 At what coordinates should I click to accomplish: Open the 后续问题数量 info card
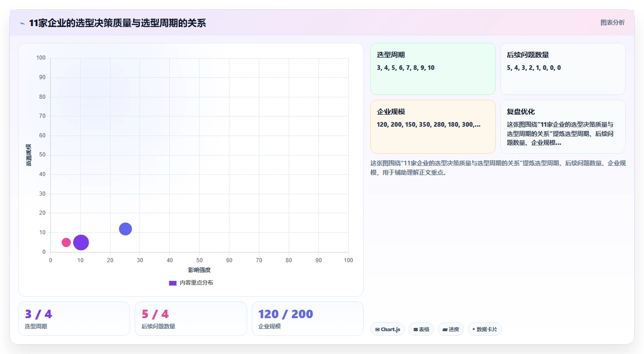pyautogui.click(x=563, y=69)
